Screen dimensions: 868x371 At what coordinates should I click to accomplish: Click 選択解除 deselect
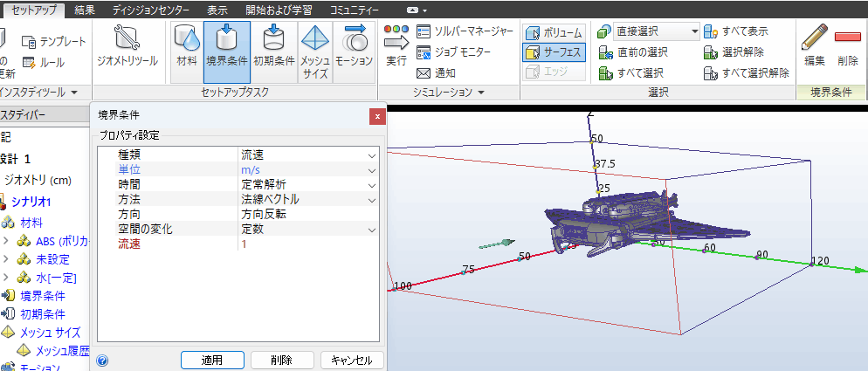[734, 52]
